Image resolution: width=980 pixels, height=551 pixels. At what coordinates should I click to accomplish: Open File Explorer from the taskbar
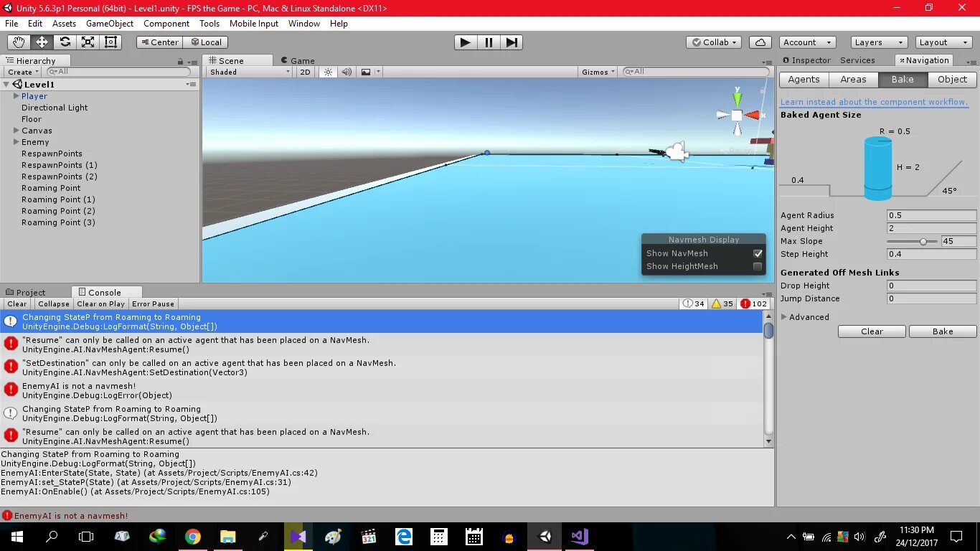point(227,536)
